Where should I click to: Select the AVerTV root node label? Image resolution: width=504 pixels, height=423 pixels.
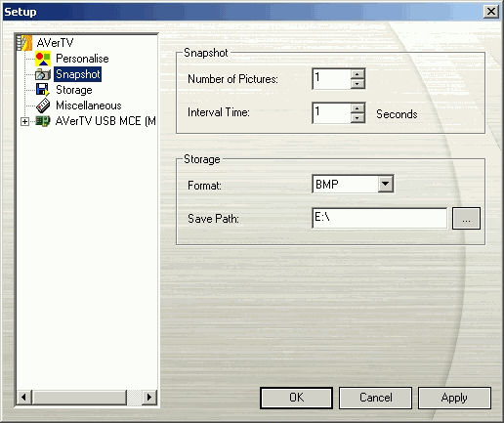click(55, 43)
